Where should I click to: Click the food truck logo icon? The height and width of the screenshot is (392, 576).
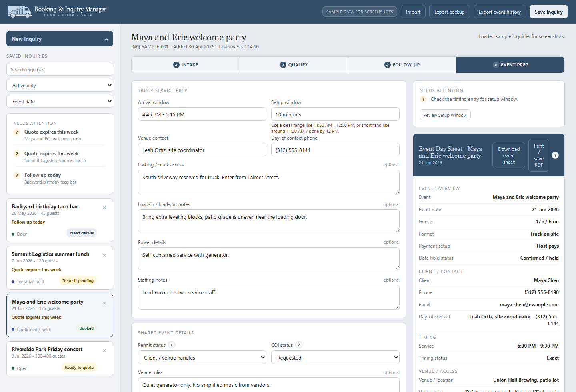click(20, 12)
